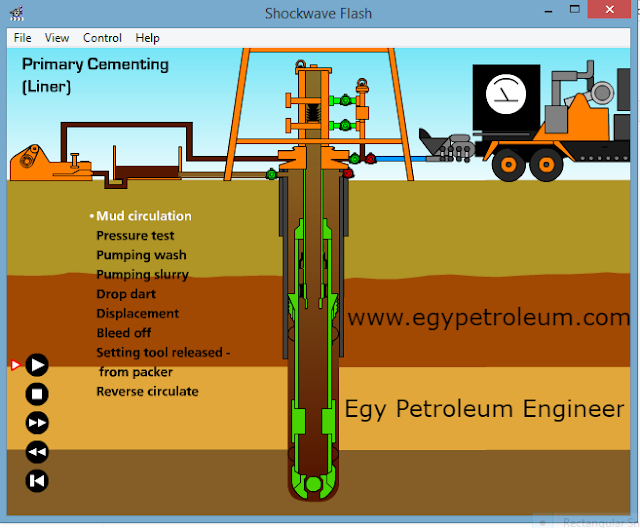Click the red valve on the blue cement line

371,159
